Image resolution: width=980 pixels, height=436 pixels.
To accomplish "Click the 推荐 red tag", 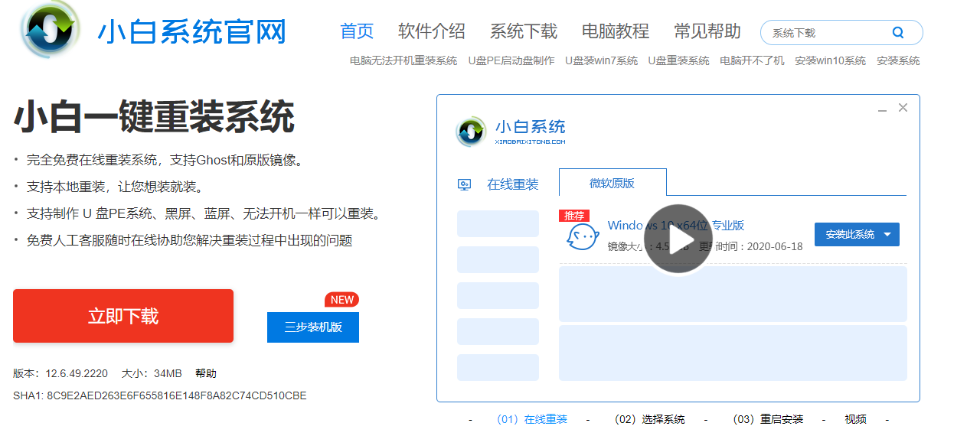I will 574,216.
